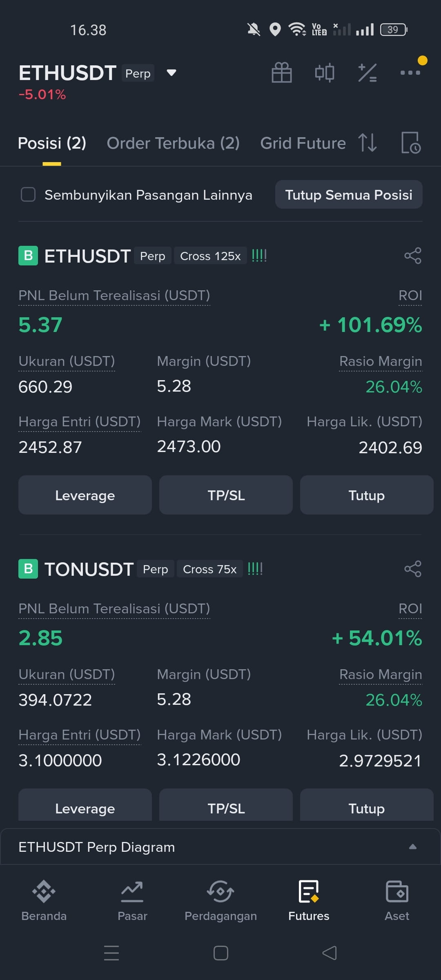Open the gift rewards icon
The image size is (441, 980).
coord(282,73)
